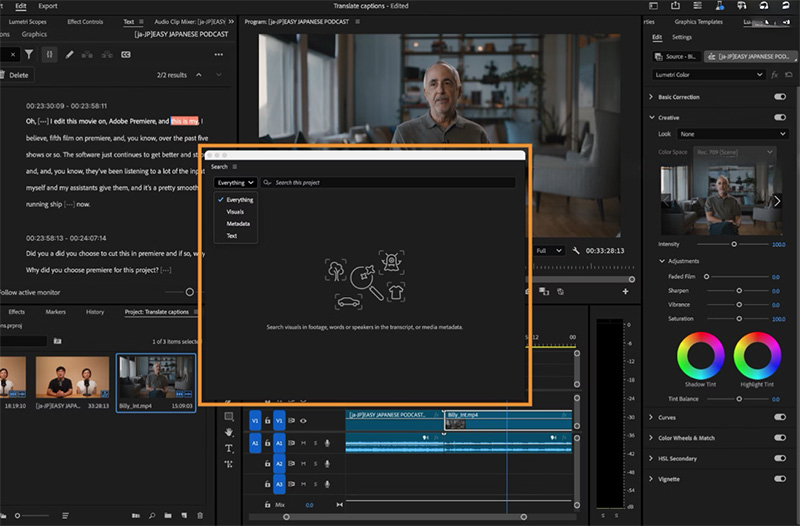Open the Markers panel tab

pos(56,312)
